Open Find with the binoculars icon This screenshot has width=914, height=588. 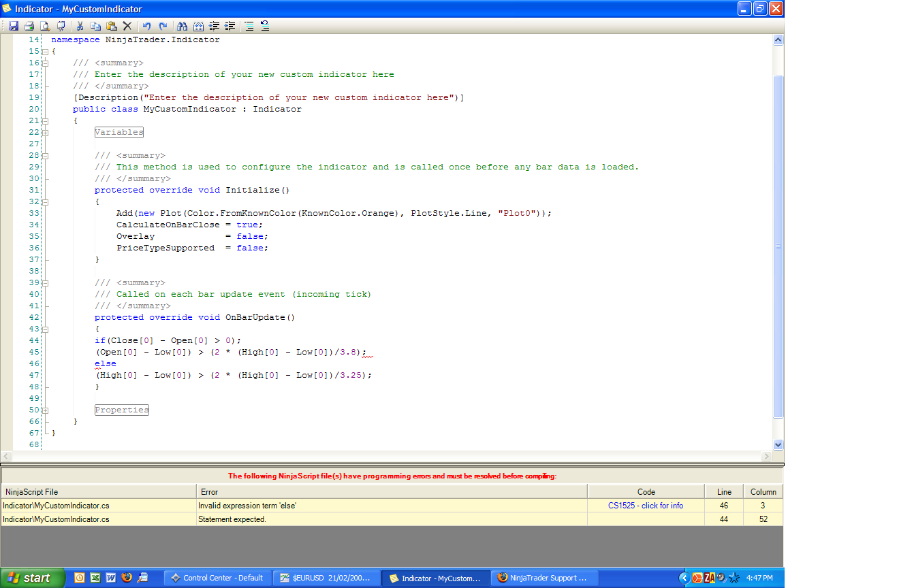[182, 26]
